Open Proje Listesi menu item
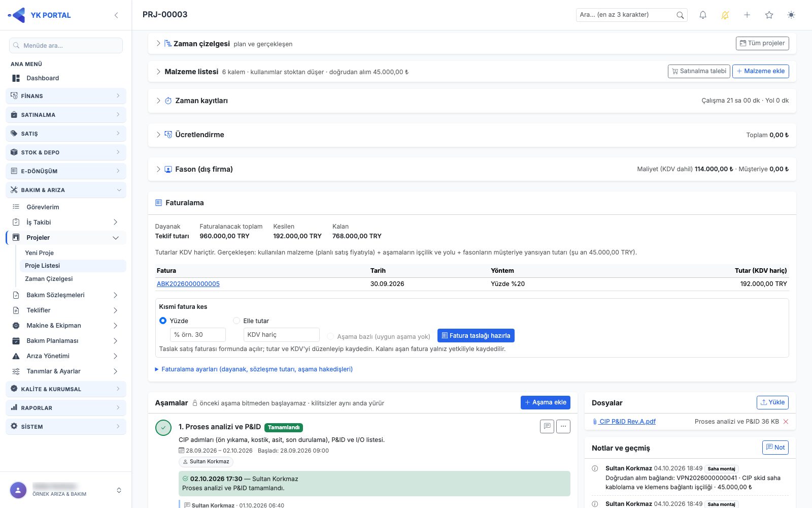 point(73,266)
